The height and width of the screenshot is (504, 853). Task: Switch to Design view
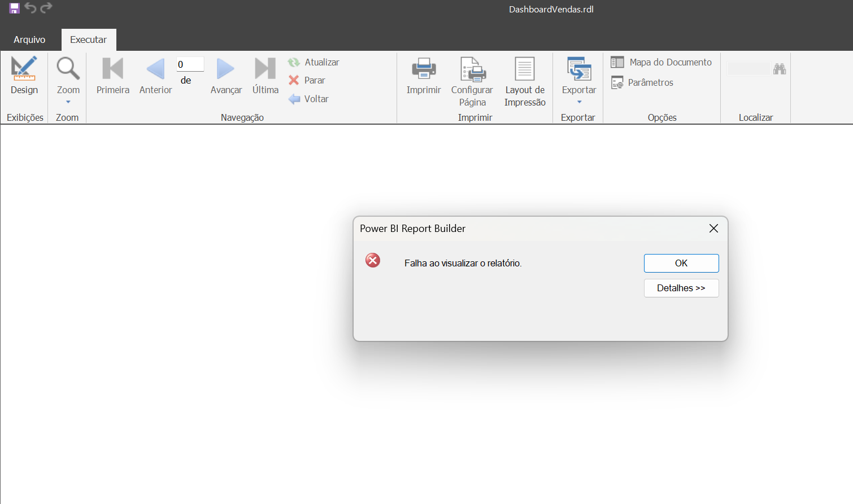point(24,76)
